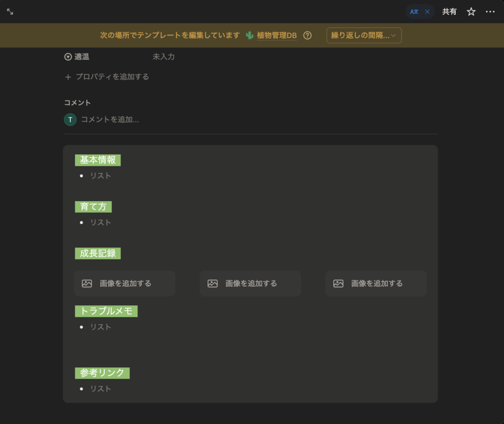Click the T user avatar

click(x=70, y=120)
